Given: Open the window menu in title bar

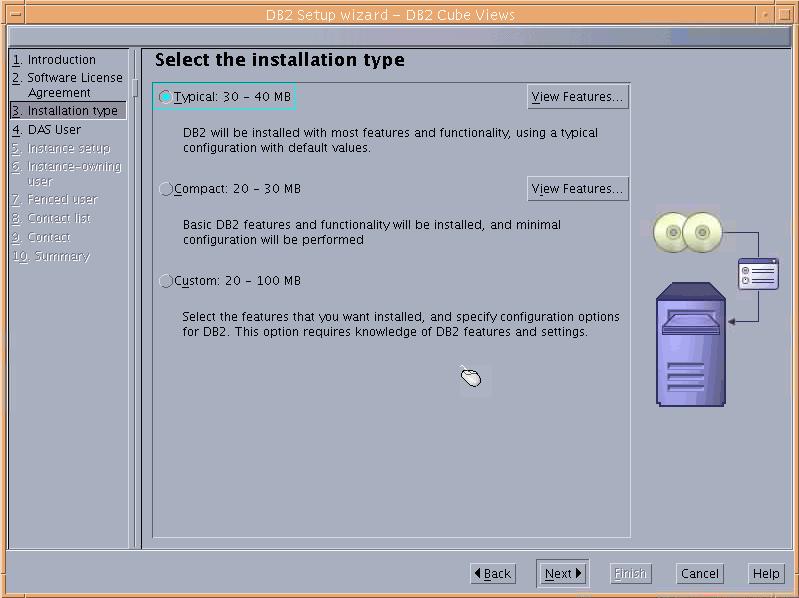Looking at the screenshot, I should click(16, 14).
